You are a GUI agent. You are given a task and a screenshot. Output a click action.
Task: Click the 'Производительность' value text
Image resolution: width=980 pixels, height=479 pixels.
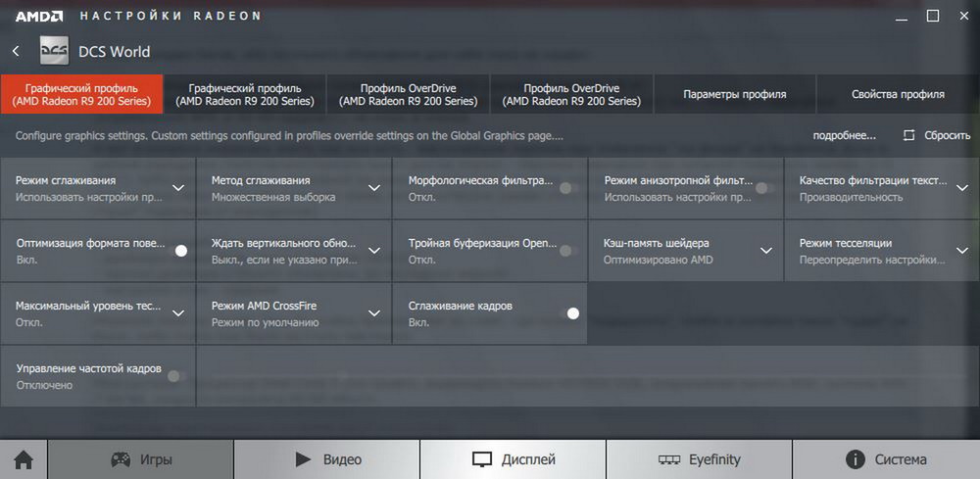(852, 197)
